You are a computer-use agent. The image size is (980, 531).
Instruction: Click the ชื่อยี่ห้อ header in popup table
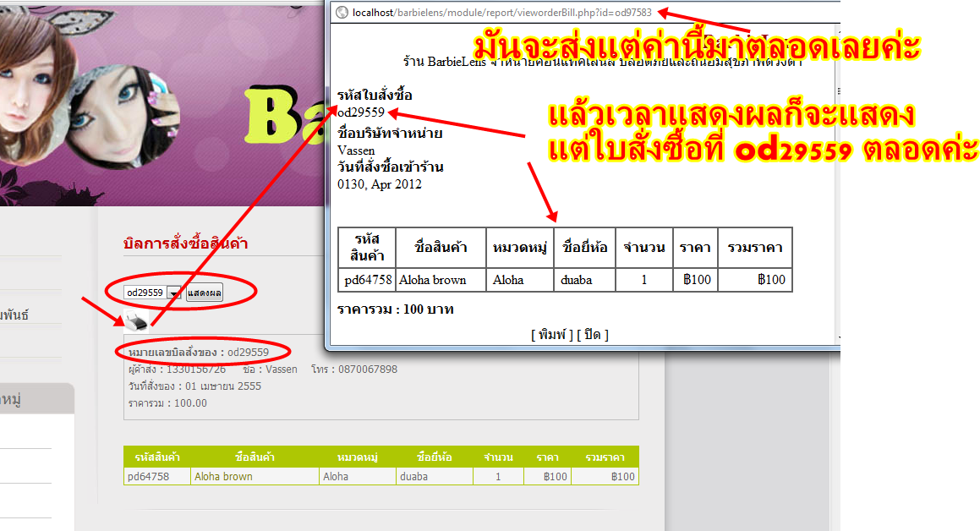584,248
